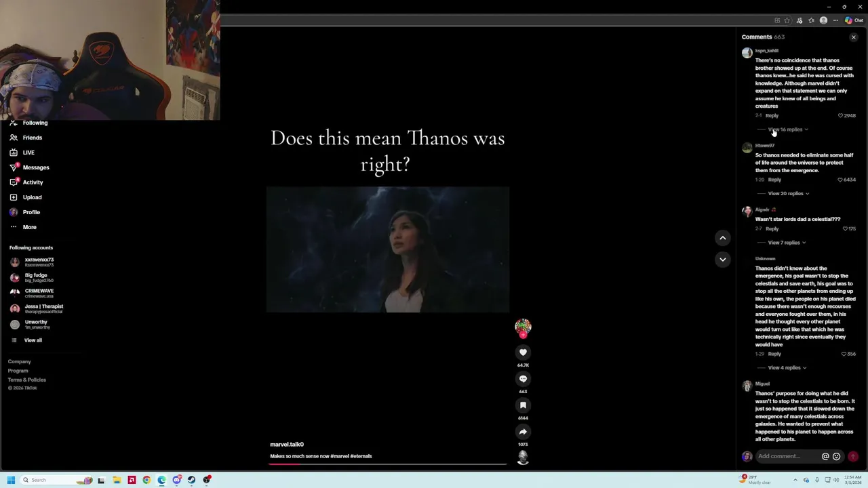This screenshot has height=488, width=868.
Task: Like the video with the heart icon
Action: (523, 352)
